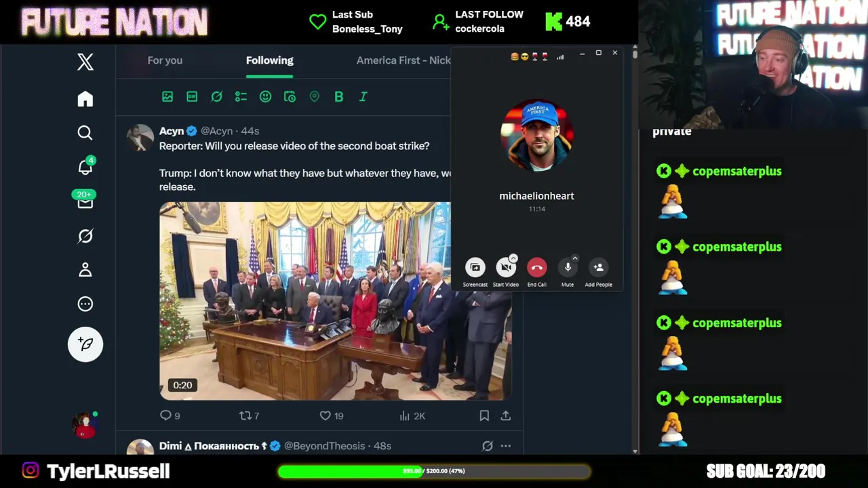Screen dimensions: 868x488
Task: View analytics showing 2K views
Action: pos(412,415)
